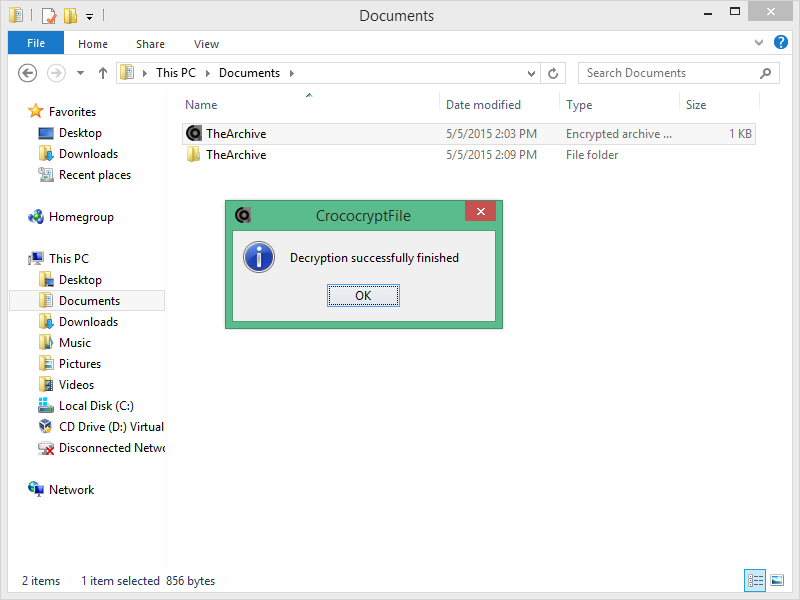Click the 'File folder' type cell
This screenshot has height=600, width=800.
click(x=592, y=155)
